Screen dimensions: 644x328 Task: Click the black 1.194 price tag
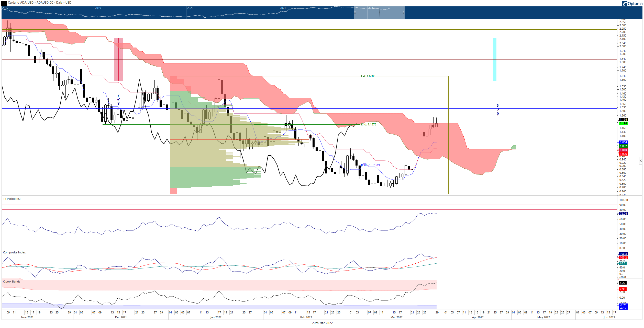click(x=623, y=120)
